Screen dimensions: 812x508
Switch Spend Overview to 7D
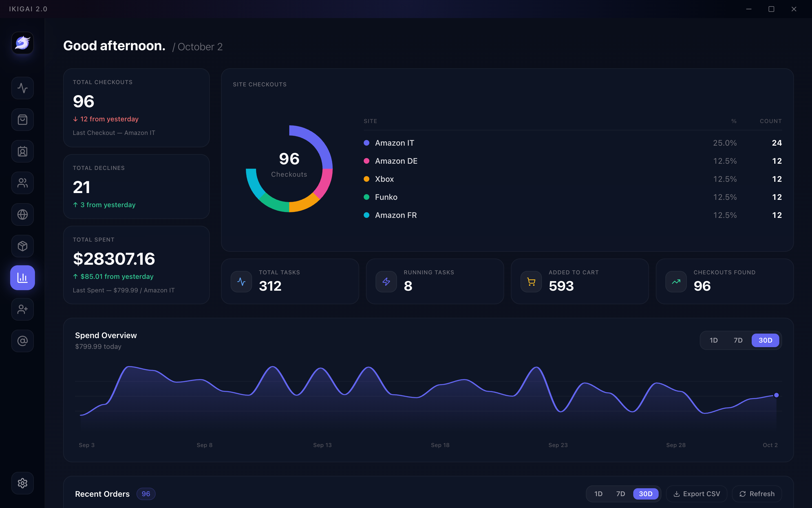click(738, 340)
